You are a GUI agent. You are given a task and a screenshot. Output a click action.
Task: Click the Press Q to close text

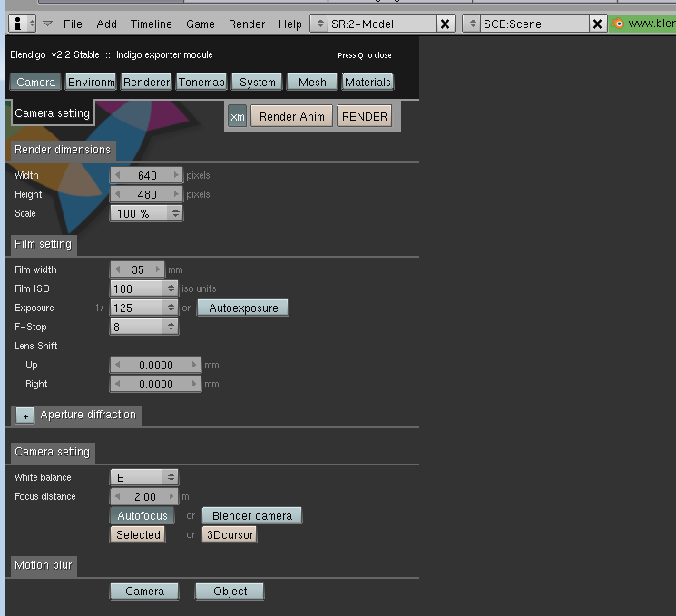click(364, 55)
